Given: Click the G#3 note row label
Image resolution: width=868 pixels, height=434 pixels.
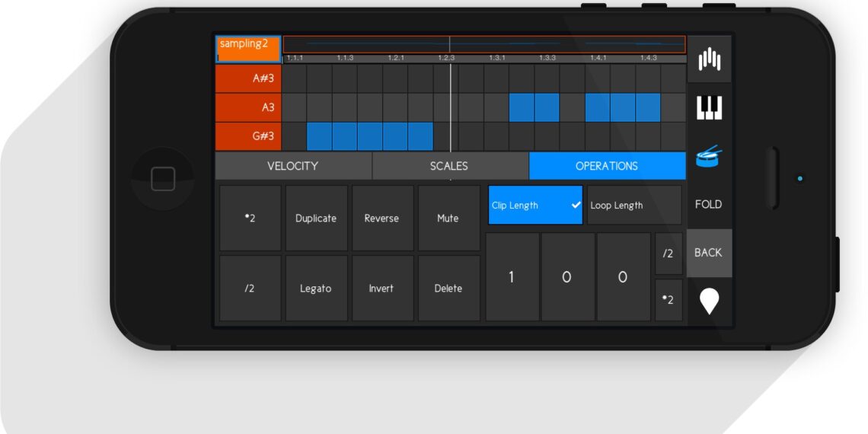Looking at the screenshot, I should (x=248, y=136).
